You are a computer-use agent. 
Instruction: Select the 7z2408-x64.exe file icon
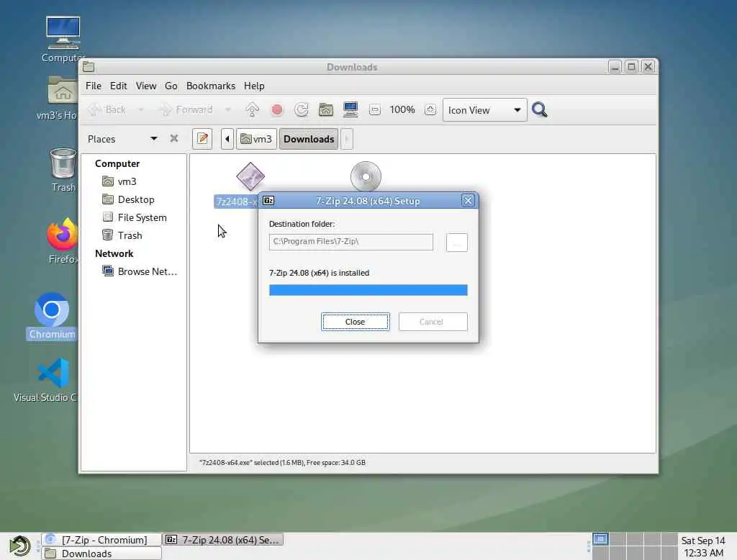[250, 177]
